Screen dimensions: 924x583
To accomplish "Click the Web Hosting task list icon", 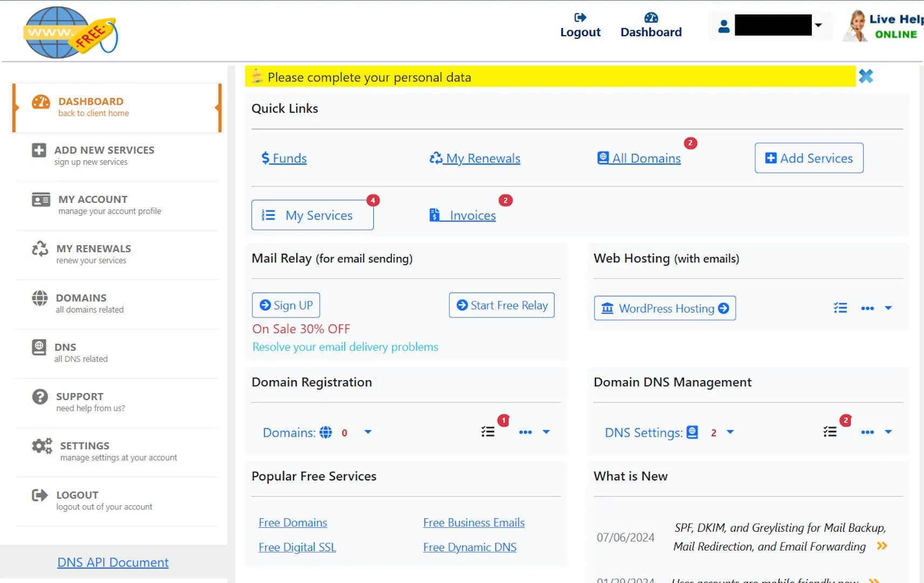I will [840, 308].
